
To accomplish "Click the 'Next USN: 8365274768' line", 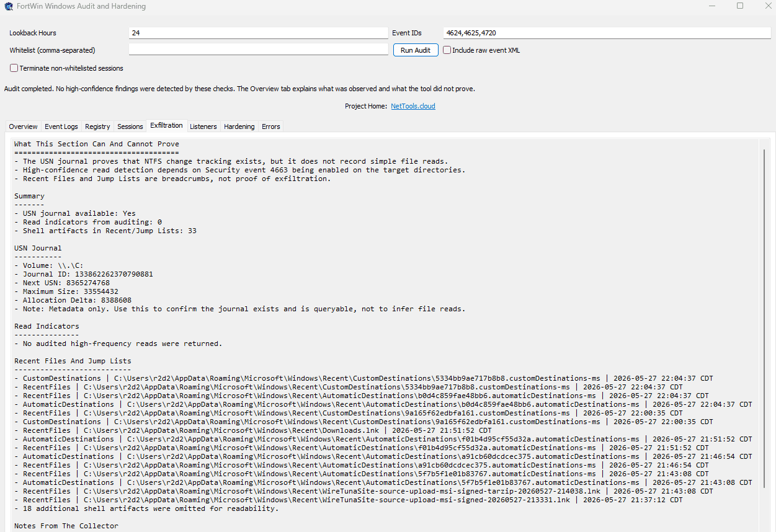I will [62, 283].
